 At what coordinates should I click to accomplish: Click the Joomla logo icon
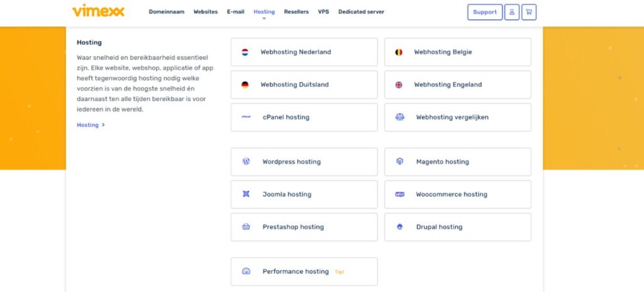point(247,194)
